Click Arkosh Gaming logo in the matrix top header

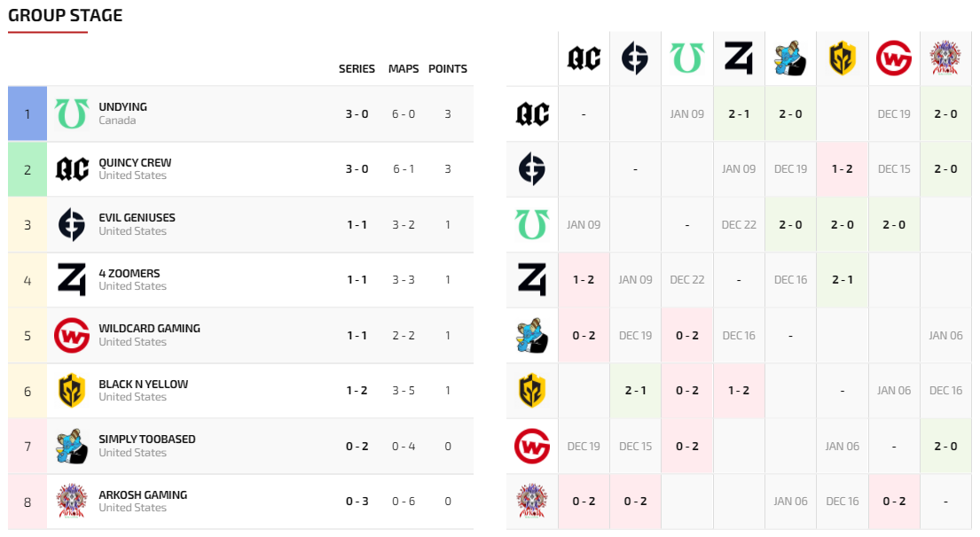tap(945, 58)
